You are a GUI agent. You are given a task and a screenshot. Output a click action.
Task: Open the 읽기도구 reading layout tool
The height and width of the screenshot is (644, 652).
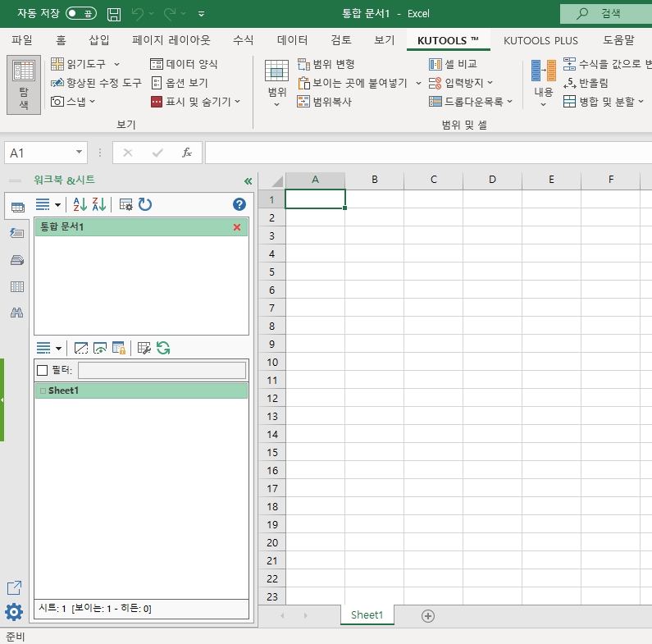pos(79,64)
